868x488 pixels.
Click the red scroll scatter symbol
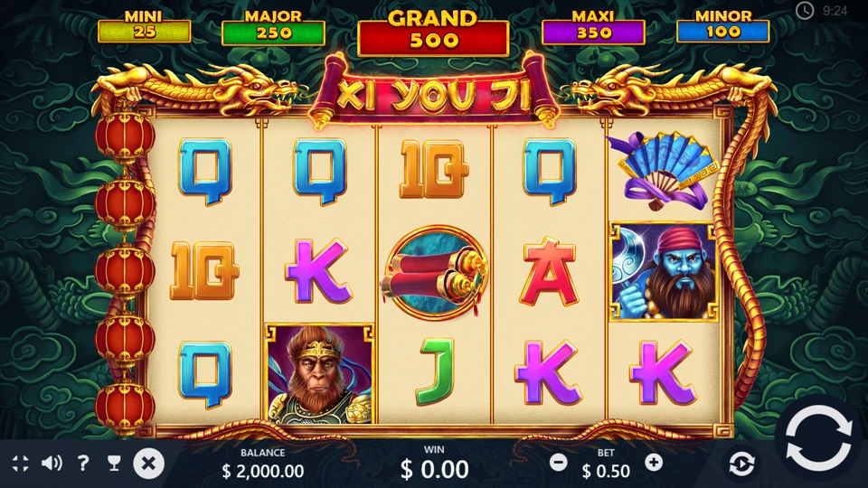click(x=434, y=272)
